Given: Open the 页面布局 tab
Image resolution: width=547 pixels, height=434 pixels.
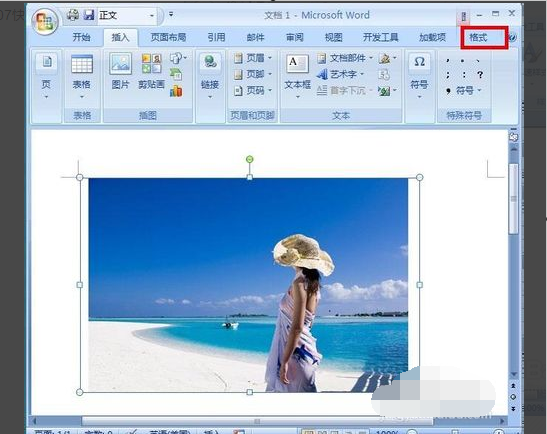Looking at the screenshot, I should click(x=168, y=37).
